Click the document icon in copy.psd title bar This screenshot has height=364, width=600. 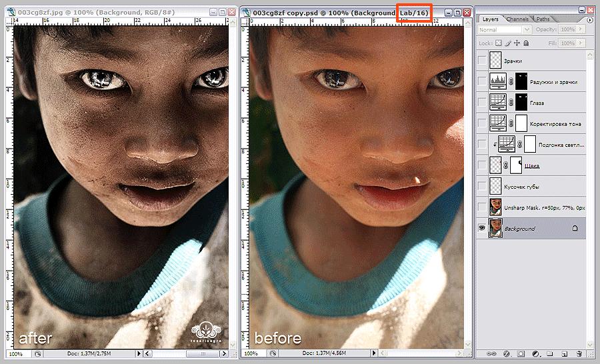(247, 12)
